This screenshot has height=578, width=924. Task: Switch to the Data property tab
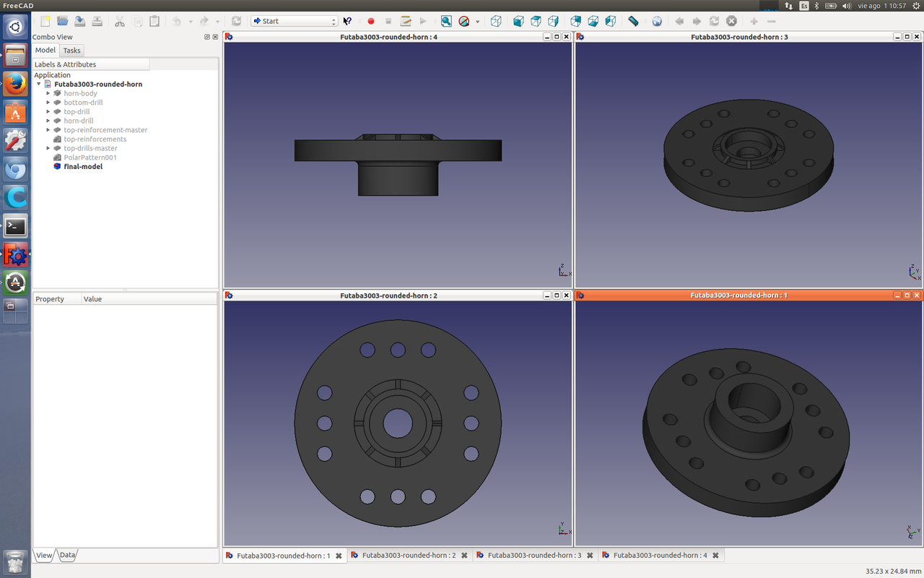67,555
